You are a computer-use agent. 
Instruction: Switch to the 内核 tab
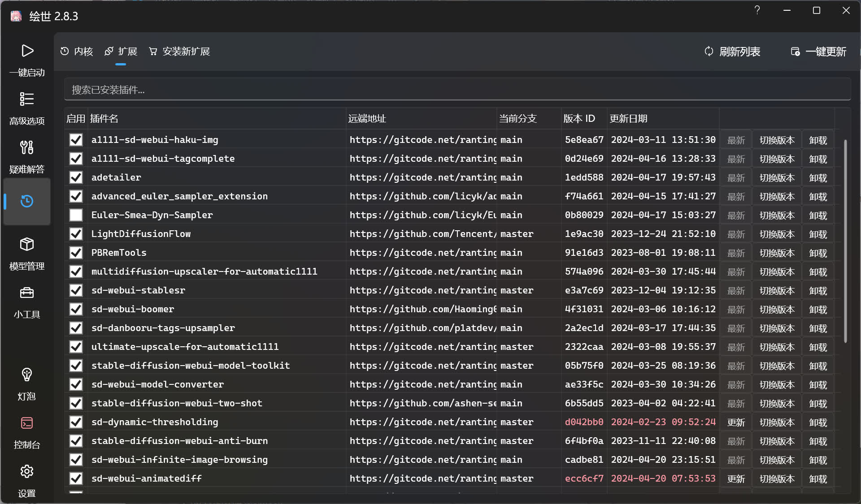[77, 52]
